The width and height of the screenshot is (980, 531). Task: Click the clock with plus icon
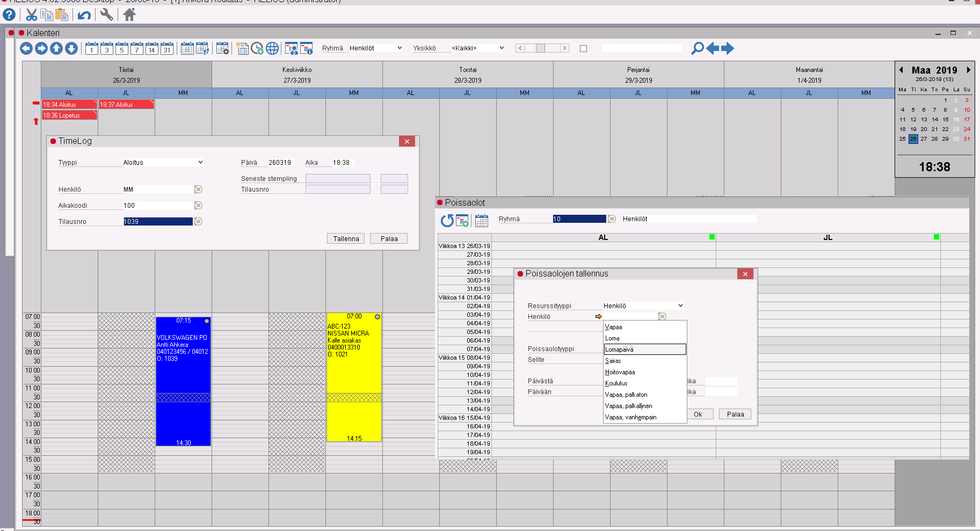pyautogui.click(x=257, y=48)
